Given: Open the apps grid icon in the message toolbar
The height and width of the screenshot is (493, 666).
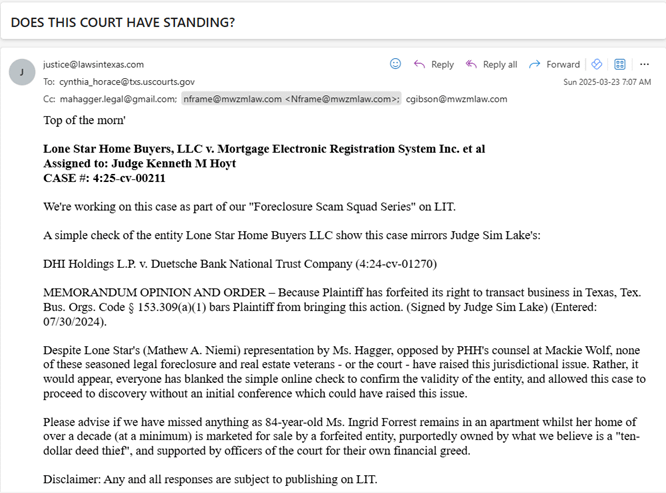Looking at the screenshot, I should coord(620,64).
